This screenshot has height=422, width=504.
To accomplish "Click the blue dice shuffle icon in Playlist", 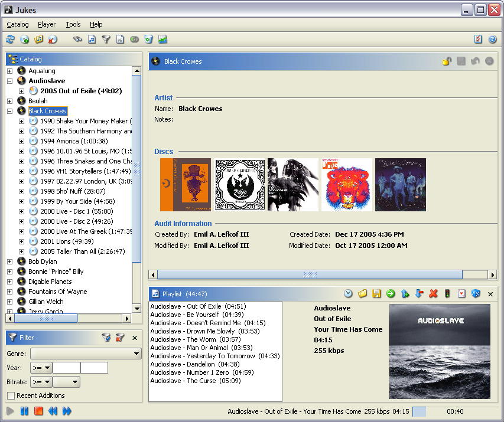I will 476,293.
